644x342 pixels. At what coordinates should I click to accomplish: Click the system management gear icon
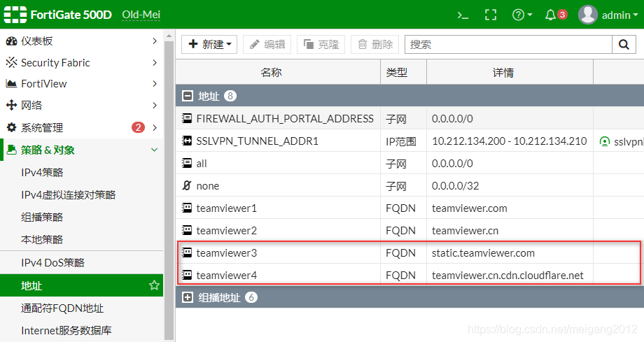pos(11,127)
